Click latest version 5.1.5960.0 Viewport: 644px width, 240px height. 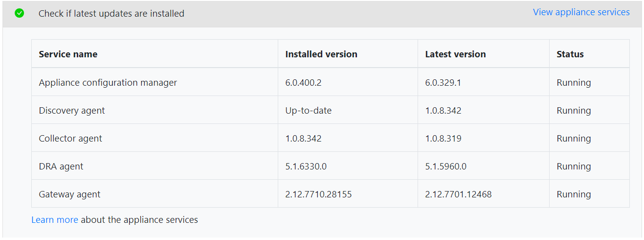point(445,167)
